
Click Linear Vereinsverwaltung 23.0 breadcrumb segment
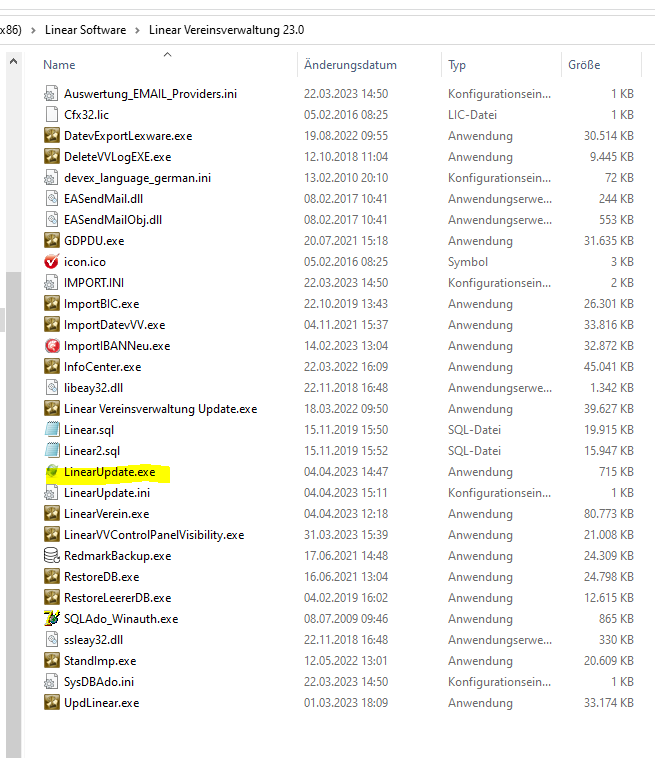pyautogui.click(x=226, y=30)
